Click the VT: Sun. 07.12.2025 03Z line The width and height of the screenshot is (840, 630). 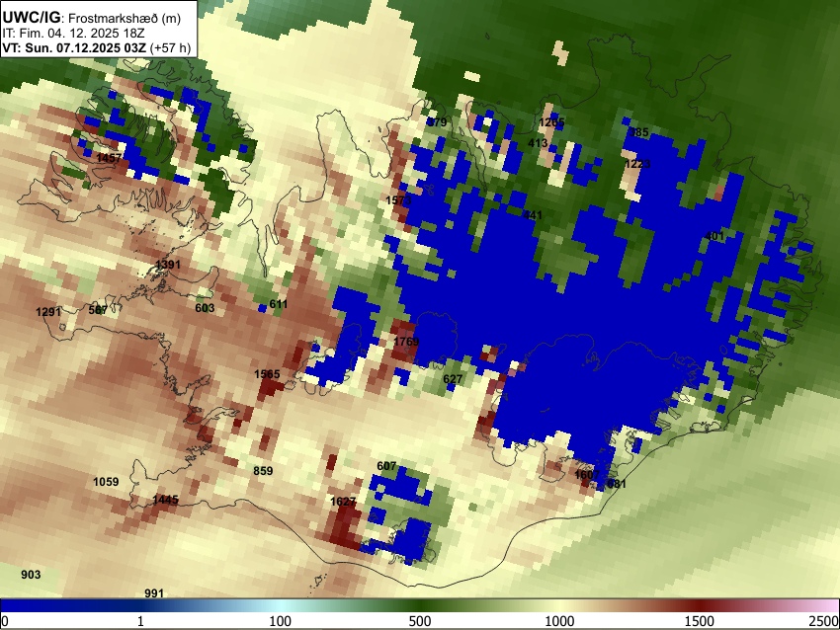pos(97,47)
